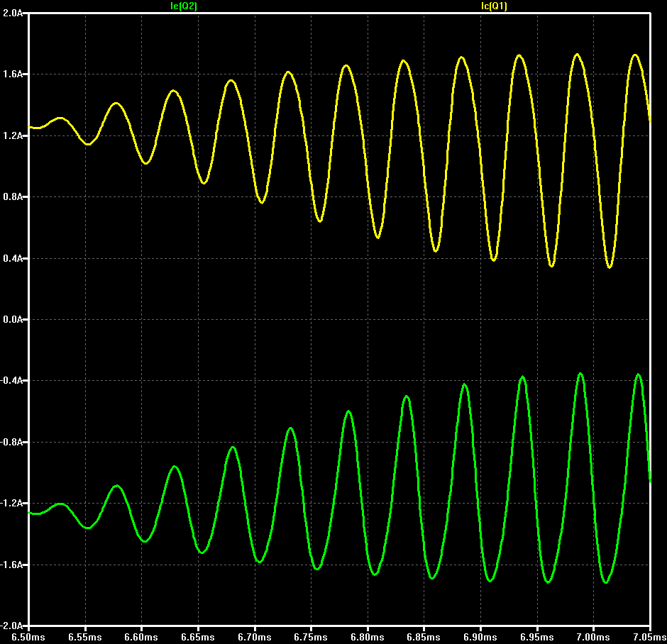This screenshot has height=644, width=667.
Task: Click the 6.55ms time axis label
Action: pos(85,637)
